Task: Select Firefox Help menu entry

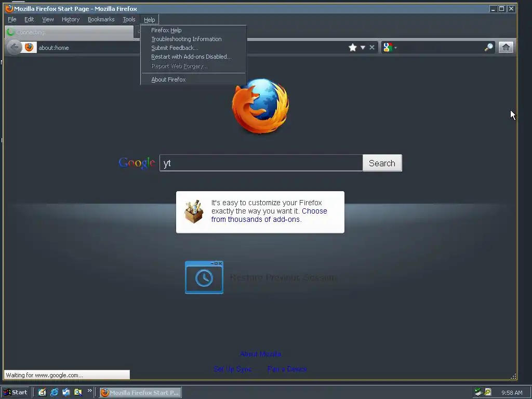Action: click(x=193, y=30)
